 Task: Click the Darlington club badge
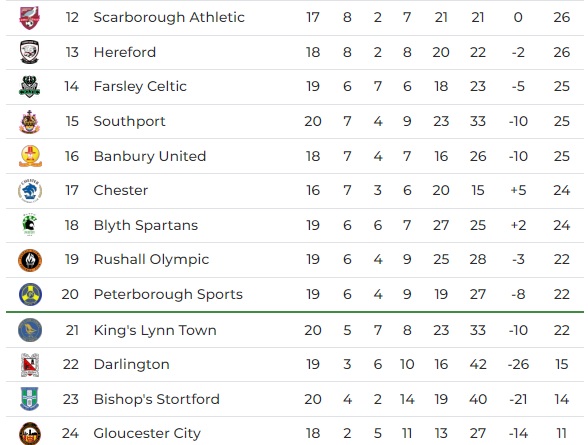30,364
